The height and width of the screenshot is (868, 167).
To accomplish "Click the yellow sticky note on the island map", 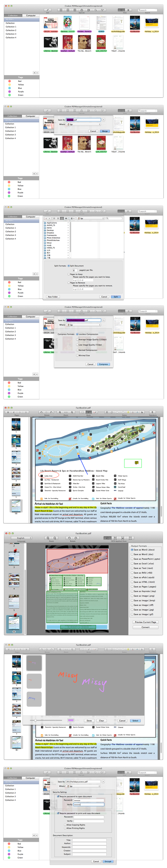I will pos(136,463).
